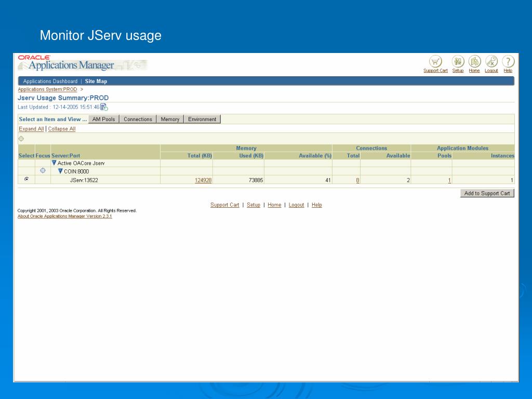Viewport: 532px width, 399px height.
Task: Go to Home via header icon
Action: [474, 62]
